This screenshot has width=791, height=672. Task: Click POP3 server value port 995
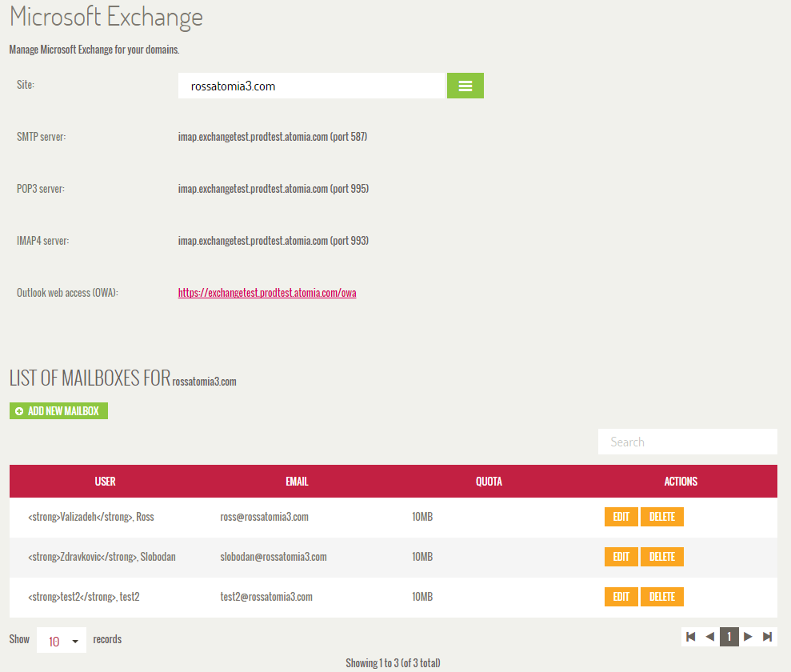pos(274,189)
